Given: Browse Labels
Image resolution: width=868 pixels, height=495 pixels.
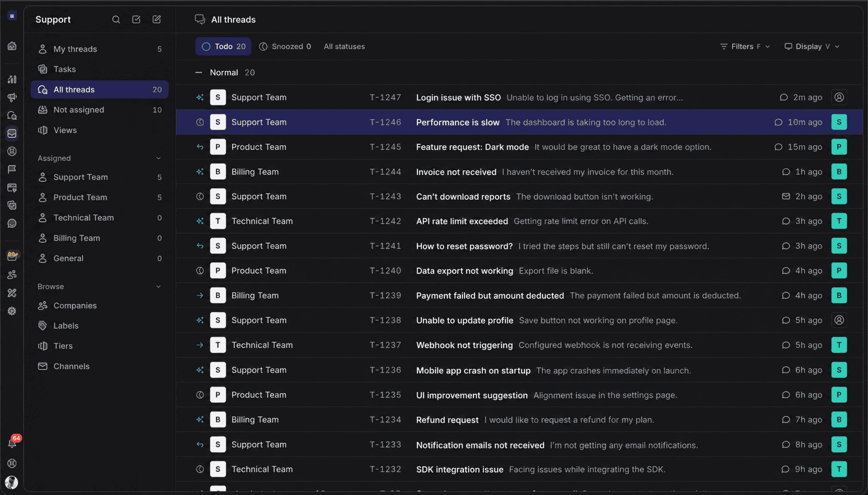Looking at the screenshot, I should click(99, 326).
